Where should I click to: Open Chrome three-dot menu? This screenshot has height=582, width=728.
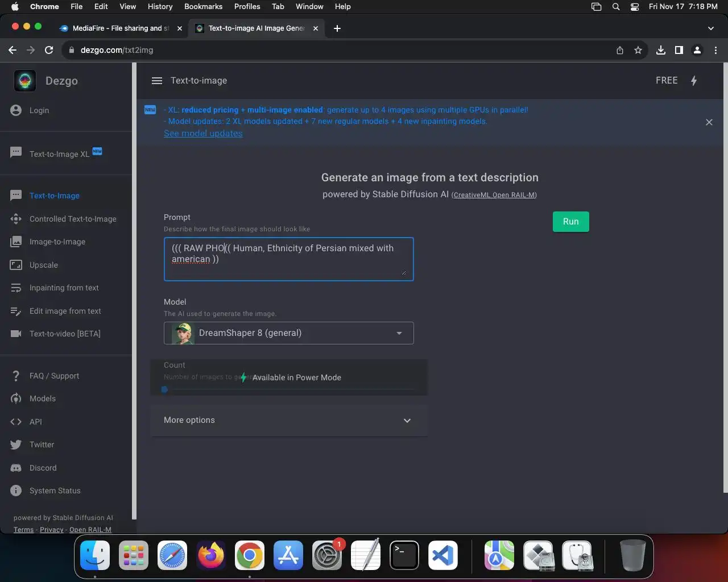(x=716, y=50)
